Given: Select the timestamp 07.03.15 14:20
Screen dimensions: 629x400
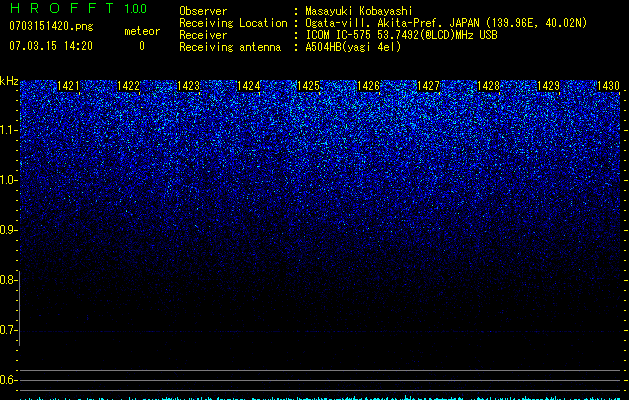Looking at the screenshot, I should pos(51,46).
